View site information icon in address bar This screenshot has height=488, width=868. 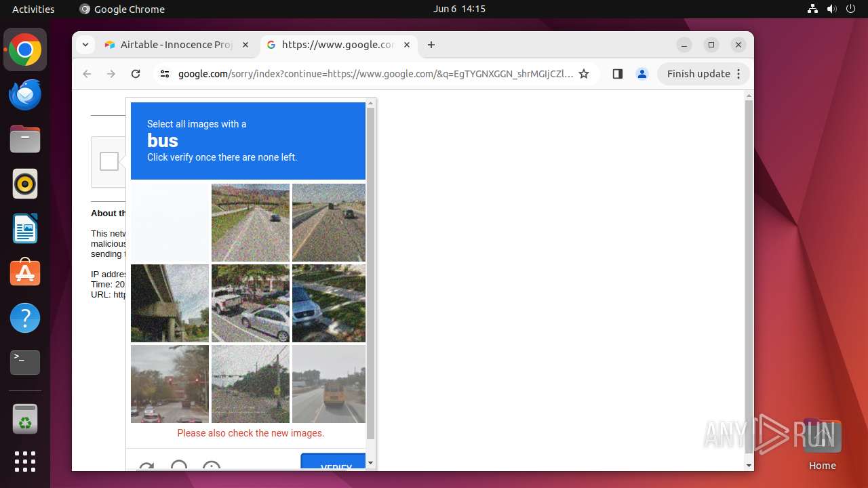(x=165, y=74)
